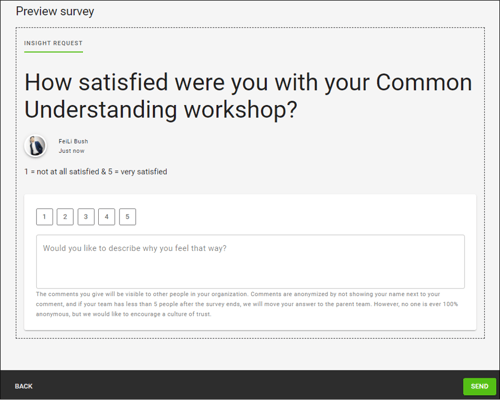Click the green underline beneath INSIGHT REQUEST

click(x=53, y=52)
